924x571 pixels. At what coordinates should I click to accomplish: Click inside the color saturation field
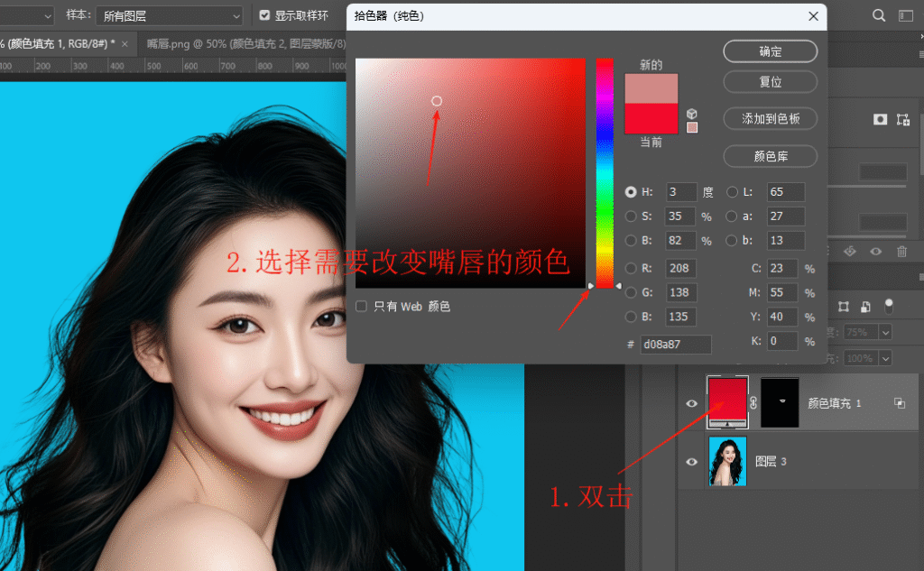(470, 173)
